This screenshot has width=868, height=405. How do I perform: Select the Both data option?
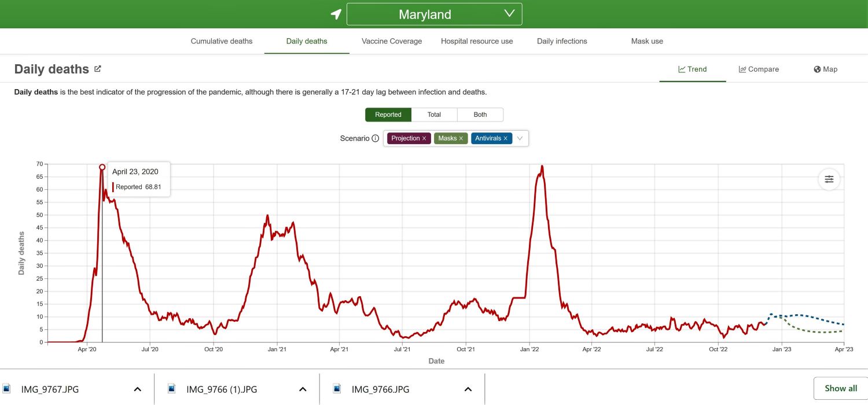click(480, 115)
